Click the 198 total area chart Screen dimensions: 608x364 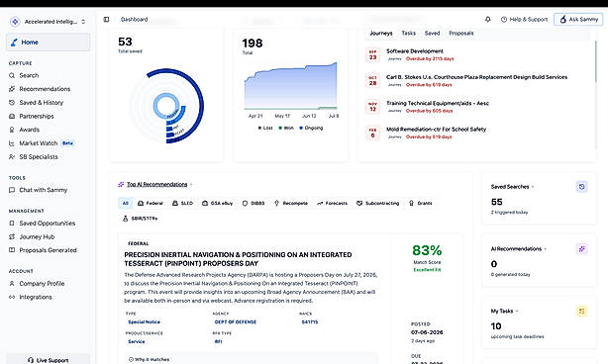(290, 86)
